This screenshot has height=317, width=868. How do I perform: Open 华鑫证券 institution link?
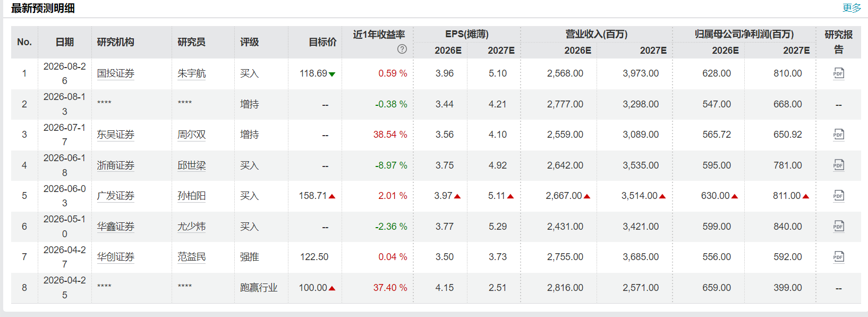tap(116, 227)
